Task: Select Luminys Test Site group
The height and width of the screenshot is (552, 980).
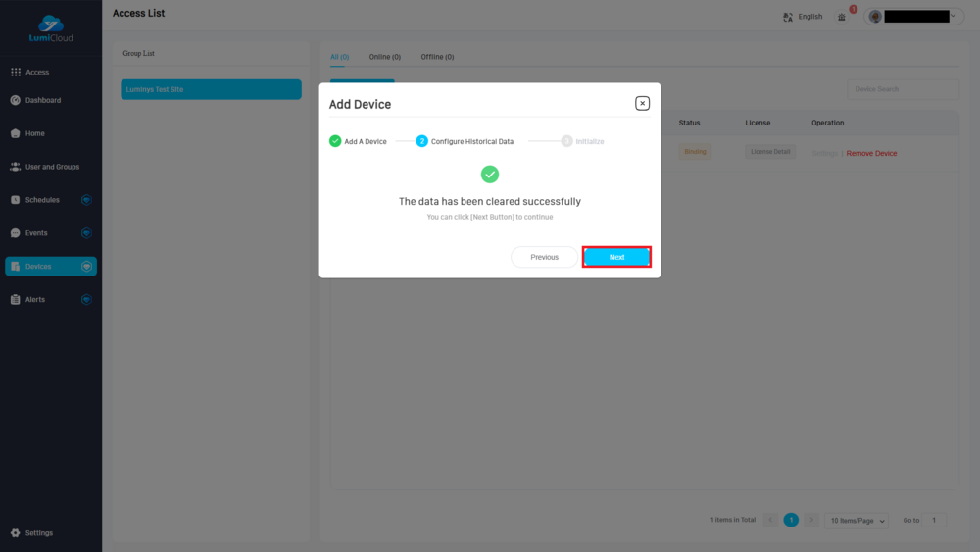Action: point(211,89)
